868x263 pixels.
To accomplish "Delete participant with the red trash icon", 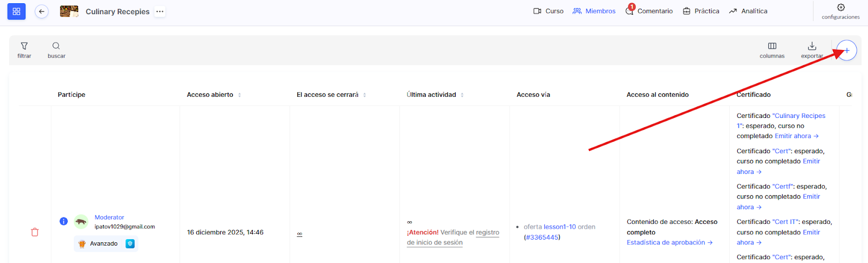I will point(35,232).
